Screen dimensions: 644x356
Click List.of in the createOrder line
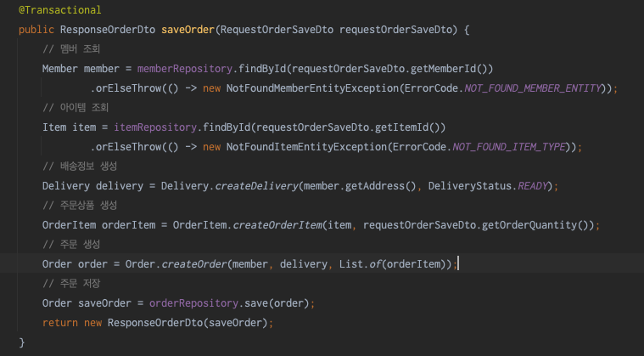pos(361,264)
